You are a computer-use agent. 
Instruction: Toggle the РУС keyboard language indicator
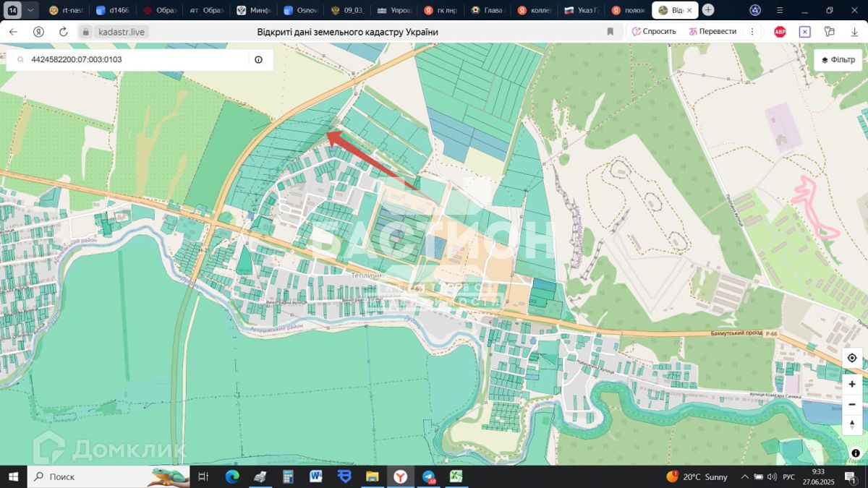(x=789, y=477)
